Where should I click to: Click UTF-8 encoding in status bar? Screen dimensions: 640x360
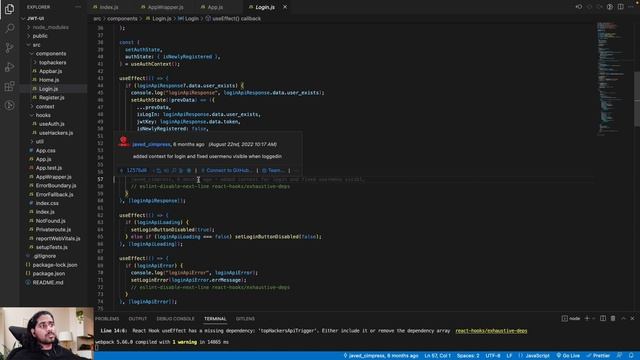click(493, 356)
